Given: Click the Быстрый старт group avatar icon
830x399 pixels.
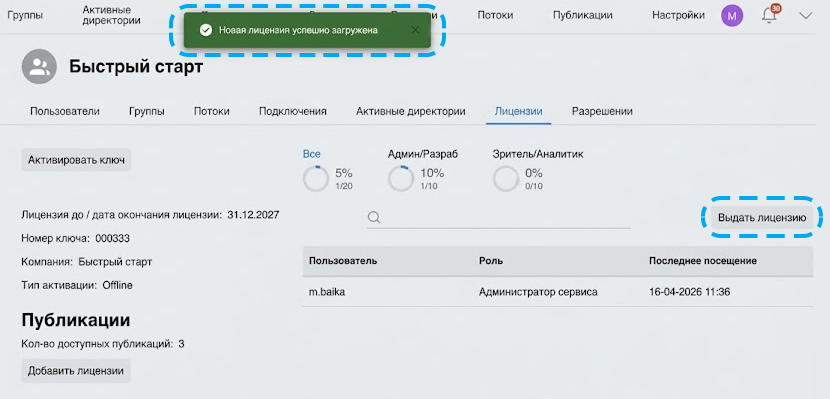Looking at the screenshot, I should [39, 66].
